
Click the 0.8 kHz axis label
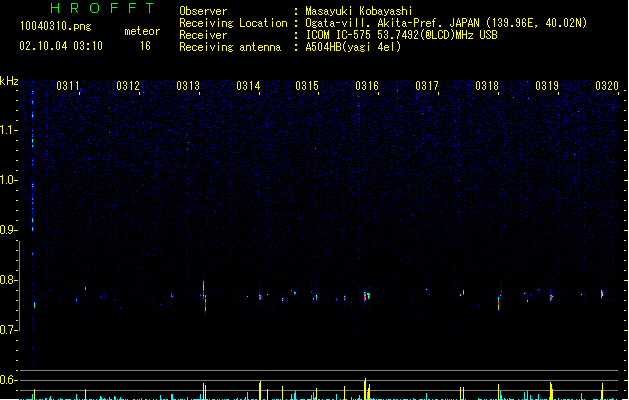8,280
